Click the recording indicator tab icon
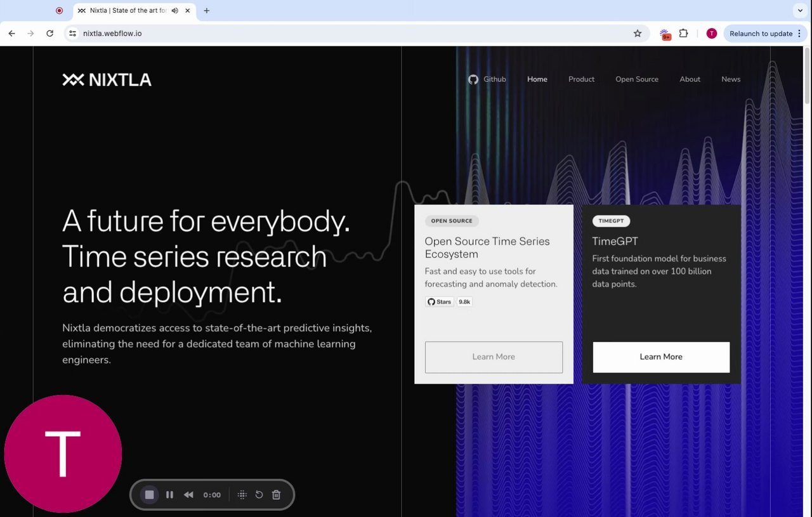Image resolution: width=812 pixels, height=517 pixels. 59,11
